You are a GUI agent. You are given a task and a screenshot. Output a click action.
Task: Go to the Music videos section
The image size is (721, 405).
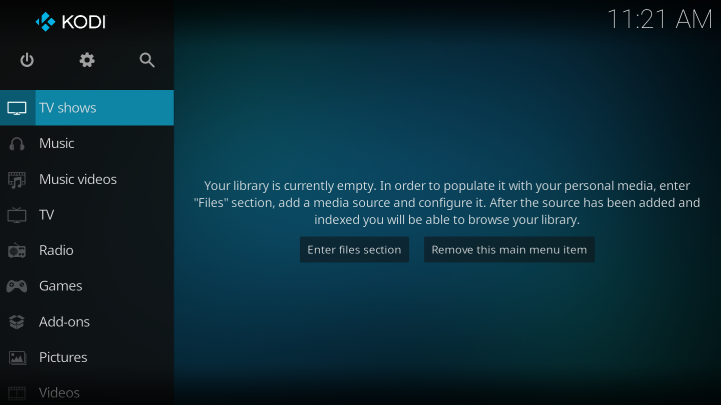tap(78, 180)
